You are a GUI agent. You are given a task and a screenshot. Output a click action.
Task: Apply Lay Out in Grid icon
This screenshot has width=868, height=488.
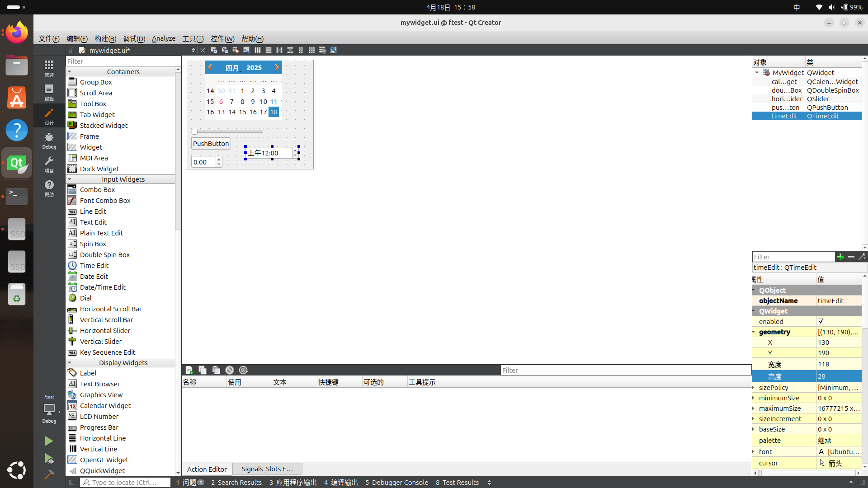click(x=312, y=50)
